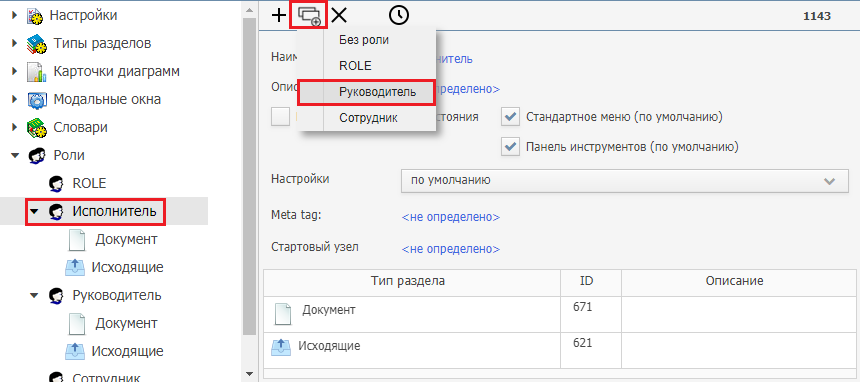Screen dimensions: 860x382
Task: Collapse the Роли tree node
Action: [x=14, y=156]
